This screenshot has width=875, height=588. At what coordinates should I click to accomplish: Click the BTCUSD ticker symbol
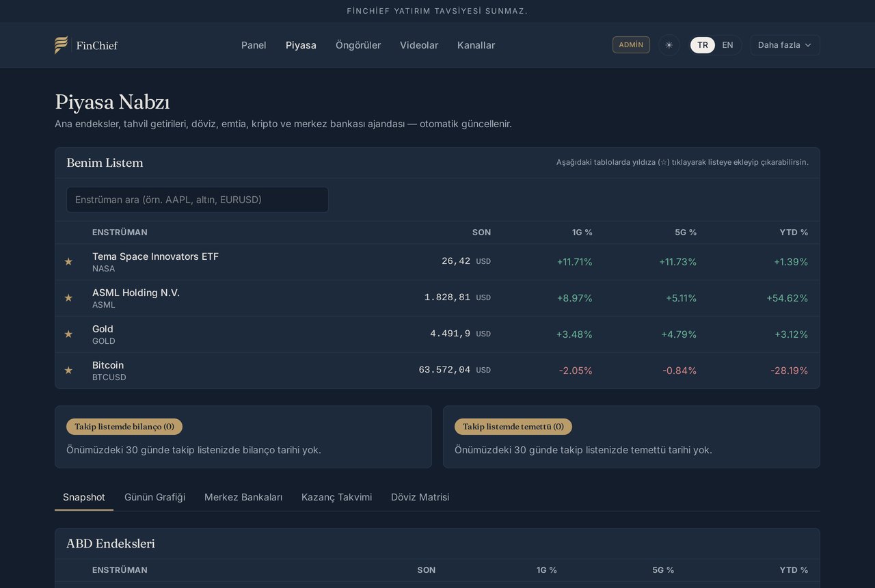109,377
